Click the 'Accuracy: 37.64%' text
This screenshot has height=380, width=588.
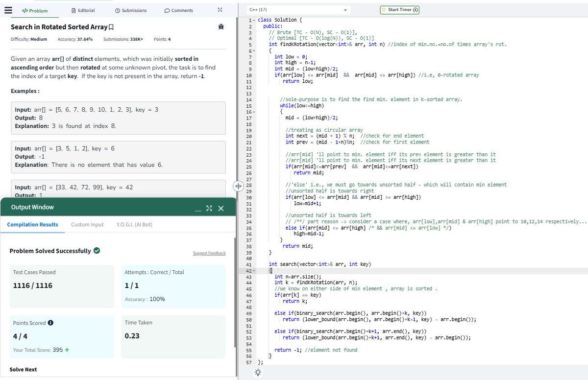coord(75,39)
